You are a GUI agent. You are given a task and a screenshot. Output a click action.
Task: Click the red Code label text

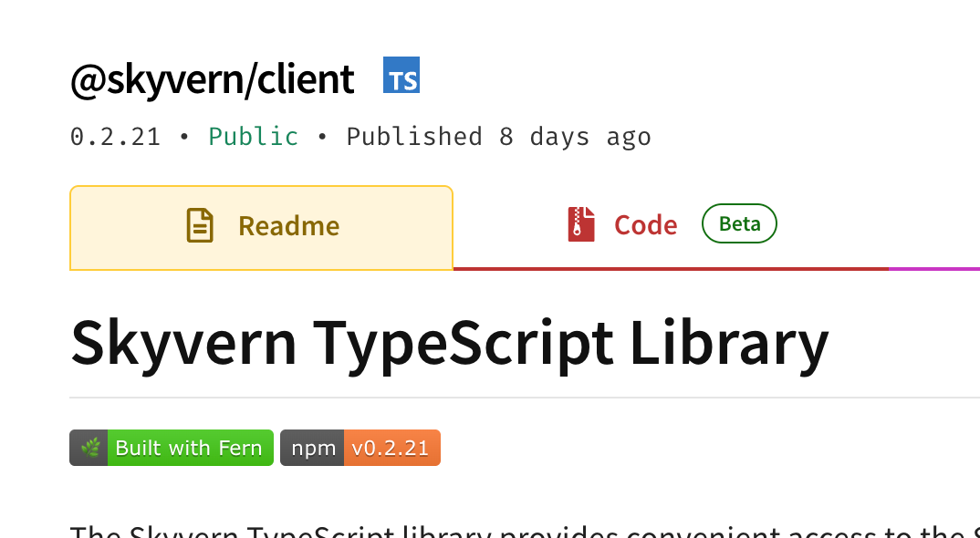(645, 225)
